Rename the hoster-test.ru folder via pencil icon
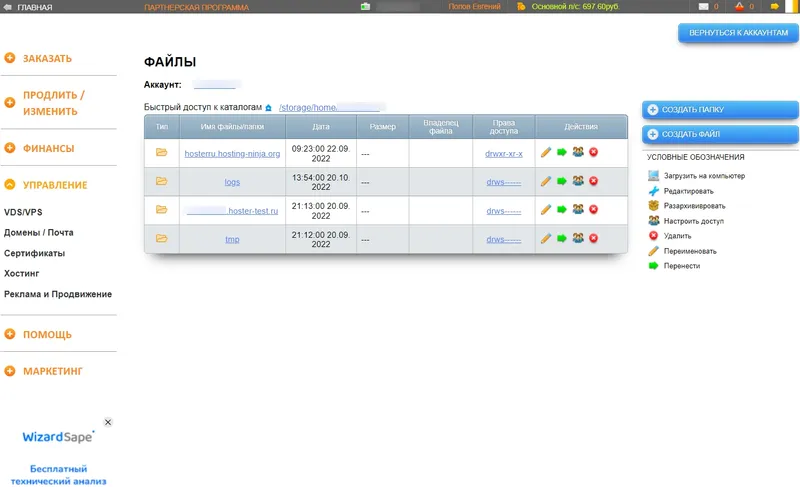Screen dimensions: 800x487 [546, 210]
